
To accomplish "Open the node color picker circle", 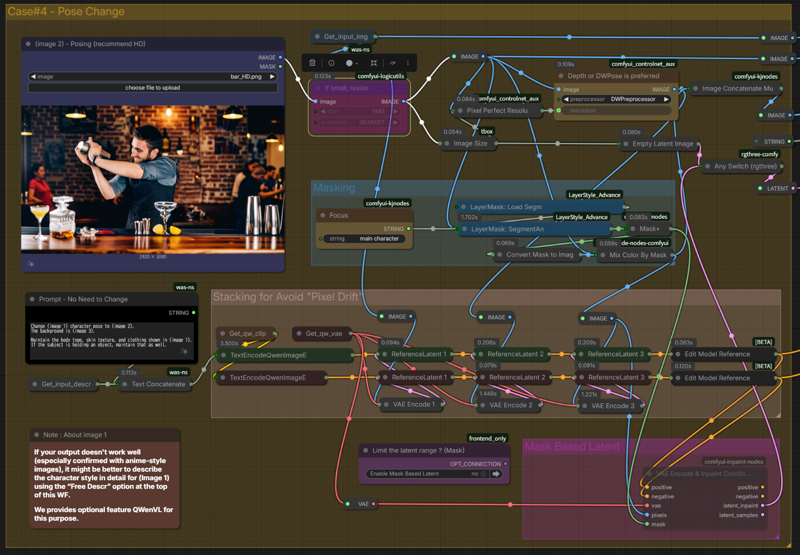I will (x=350, y=63).
